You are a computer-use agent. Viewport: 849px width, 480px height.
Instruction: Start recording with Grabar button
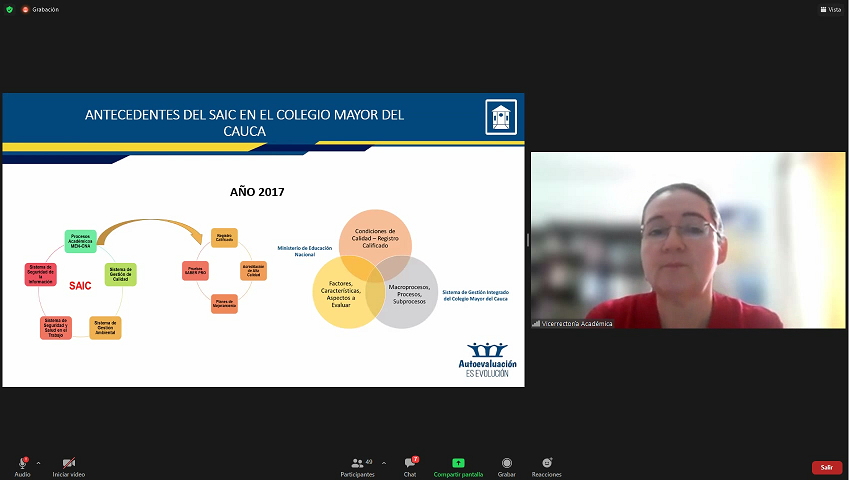point(507,467)
